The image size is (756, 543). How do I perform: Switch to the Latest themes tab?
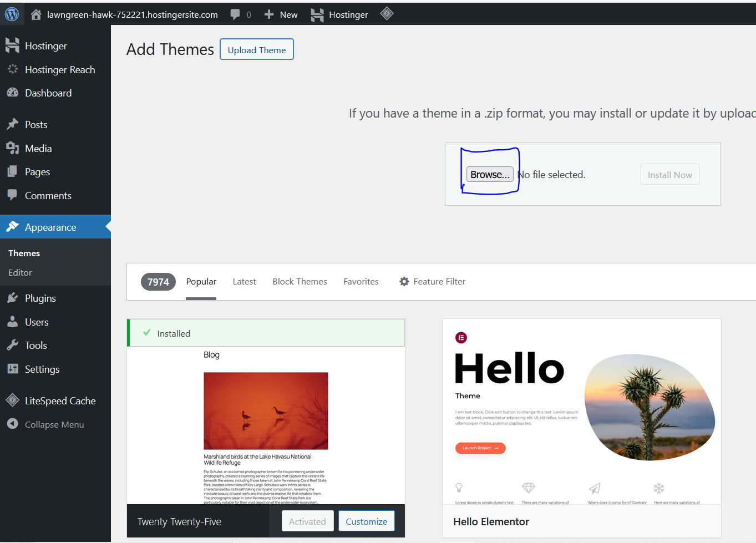coord(244,281)
